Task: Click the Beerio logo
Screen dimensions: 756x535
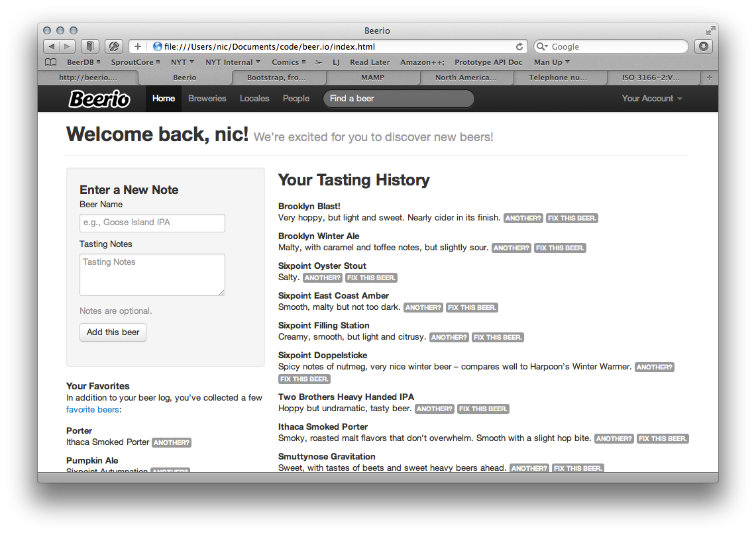Action: (x=99, y=99)
